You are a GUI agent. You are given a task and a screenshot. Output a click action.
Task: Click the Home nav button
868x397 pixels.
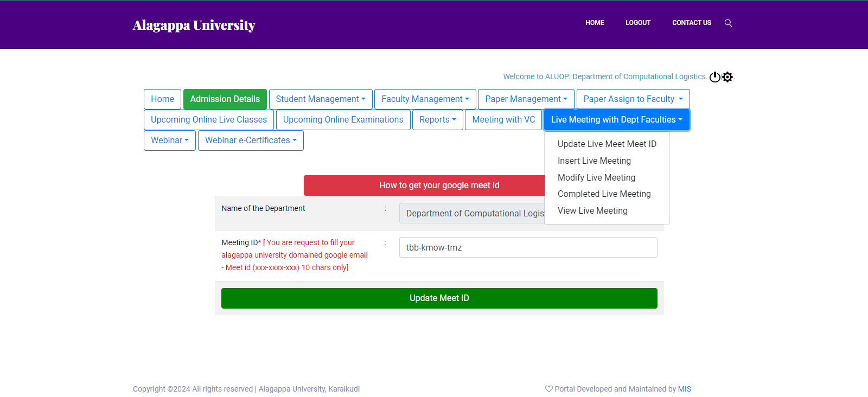click(x=162, y=99)
